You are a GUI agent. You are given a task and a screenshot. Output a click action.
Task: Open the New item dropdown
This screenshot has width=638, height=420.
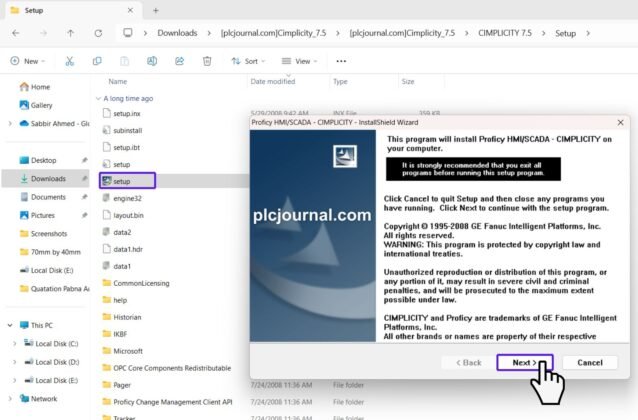point(26,61)
